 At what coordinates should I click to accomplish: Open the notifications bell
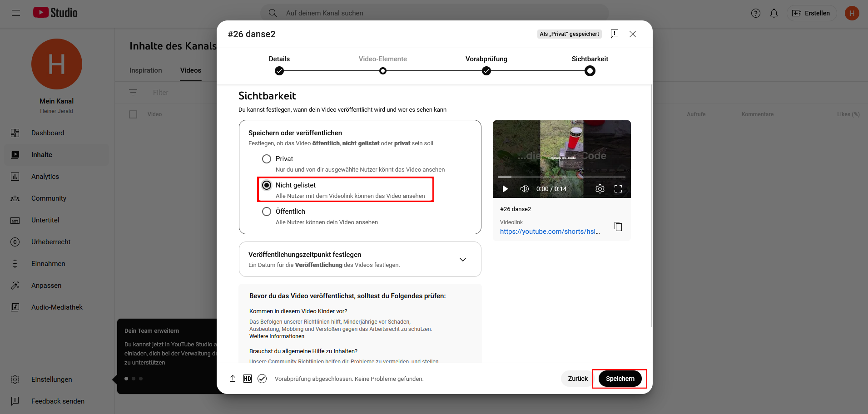pos(774,13)
